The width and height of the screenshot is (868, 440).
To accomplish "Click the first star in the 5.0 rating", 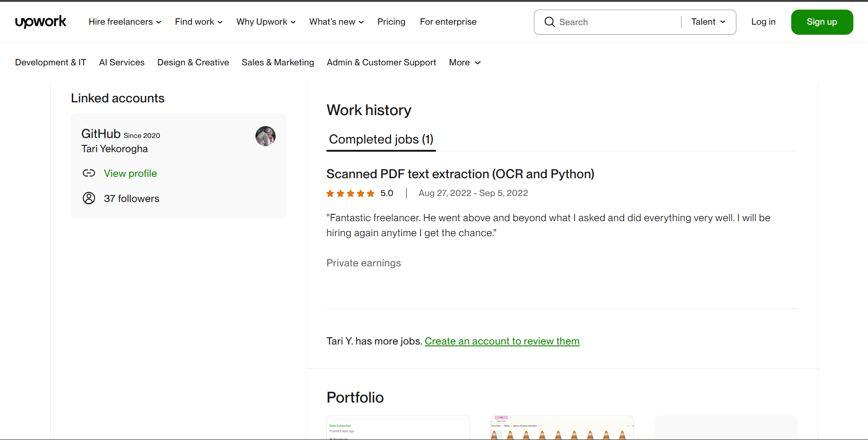I will click(x=330, y=193).
